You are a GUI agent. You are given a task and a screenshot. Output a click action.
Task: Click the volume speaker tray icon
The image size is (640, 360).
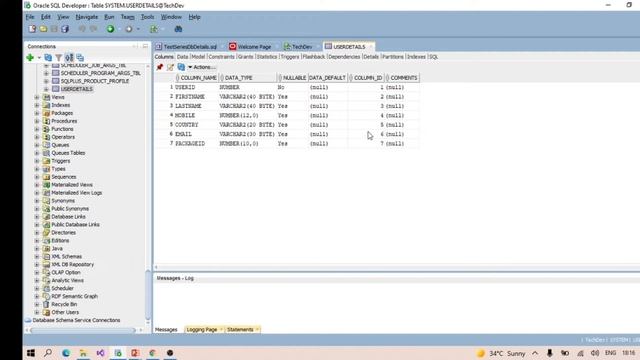click(x=595, y=353)
